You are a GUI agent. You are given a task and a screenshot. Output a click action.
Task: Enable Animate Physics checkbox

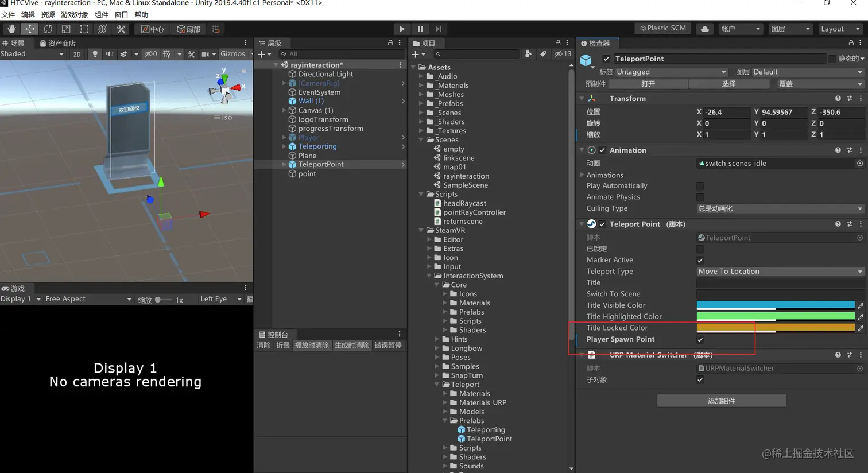(x=700, y=197)
